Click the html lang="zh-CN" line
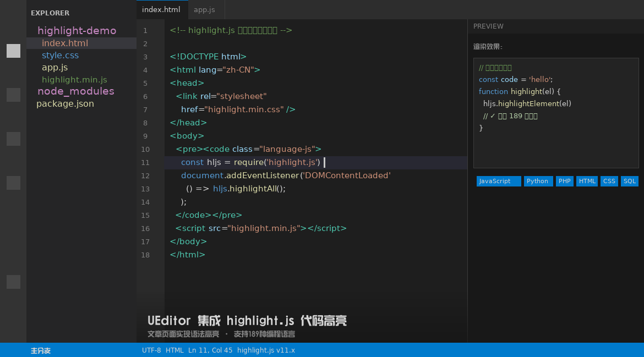The height and width of the screenshot is (357, 644). (215, 70)
